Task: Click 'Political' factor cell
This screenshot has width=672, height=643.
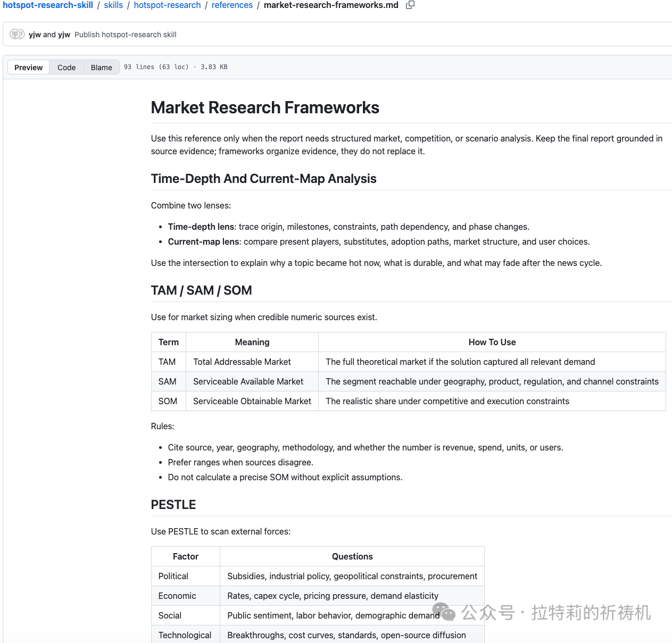Action: 186,577
